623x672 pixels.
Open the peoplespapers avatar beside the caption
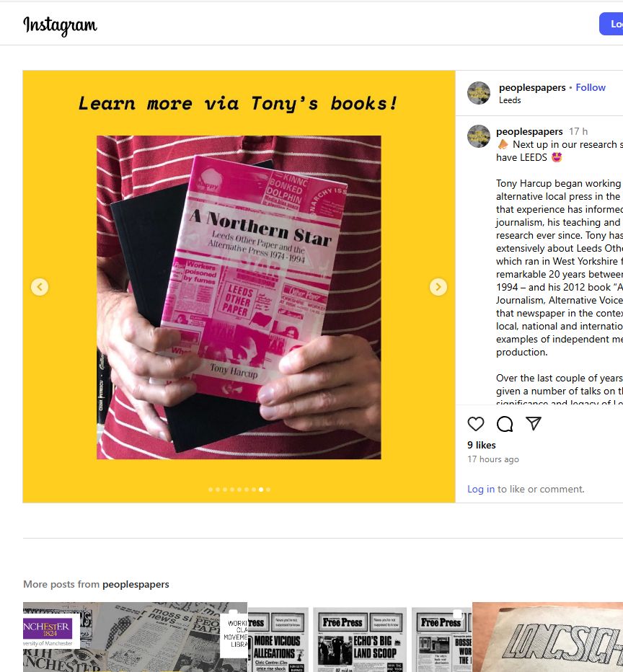coord(479,136)
